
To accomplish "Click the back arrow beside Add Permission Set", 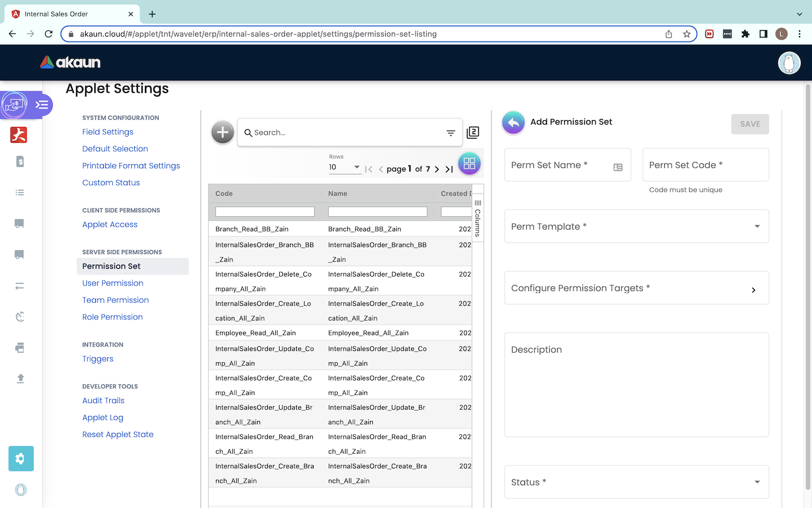I will pyautogui.click(x=513, y=122).
